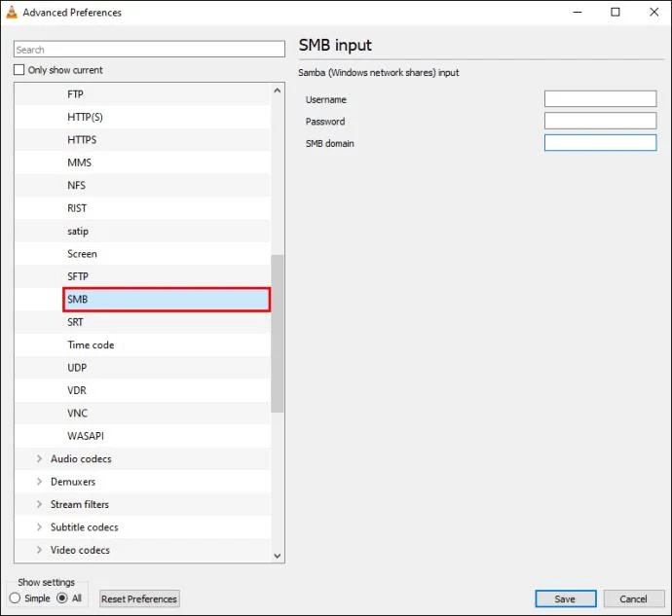Select the Simple settings radio button
Screen dimensions: 672x616
(x=15, y=598)
